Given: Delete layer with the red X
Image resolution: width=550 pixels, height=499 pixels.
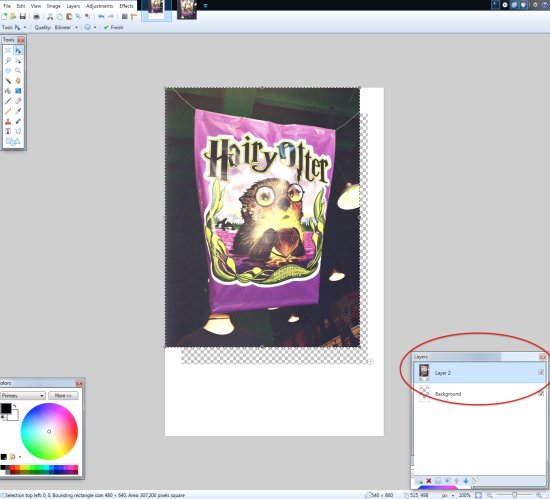Looking at the screenshot, I should [429, 481].
